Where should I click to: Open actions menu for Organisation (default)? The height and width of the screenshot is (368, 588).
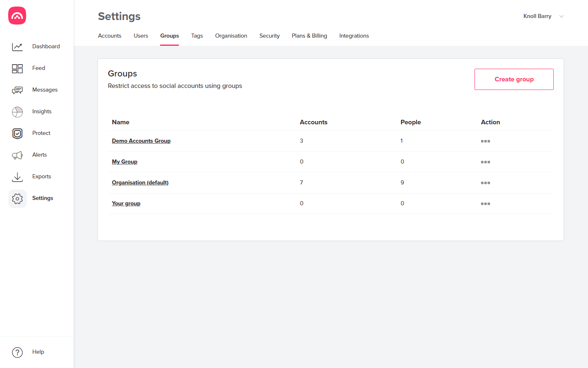click(486, 183)
